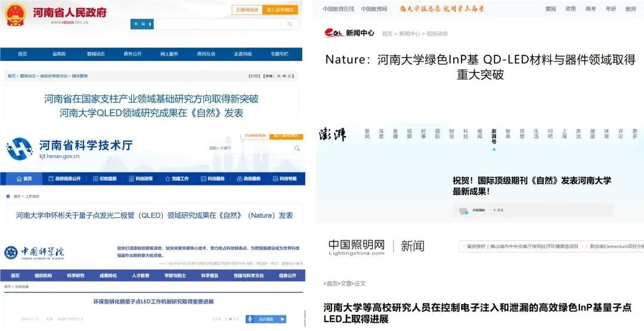Open 党建与科学文化 in the Academy of Sciences nav
Screen dimensions: 644x331
tap(249, 276)
